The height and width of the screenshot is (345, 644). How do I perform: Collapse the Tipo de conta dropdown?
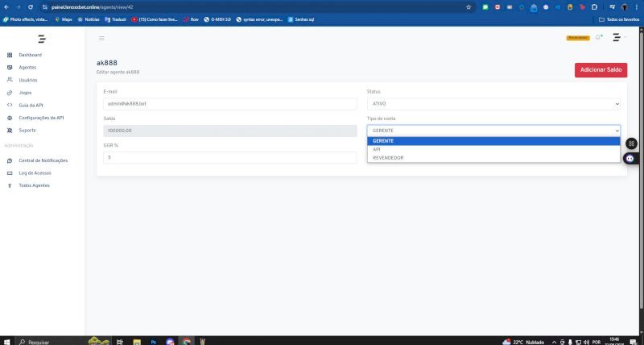point(493,130)
